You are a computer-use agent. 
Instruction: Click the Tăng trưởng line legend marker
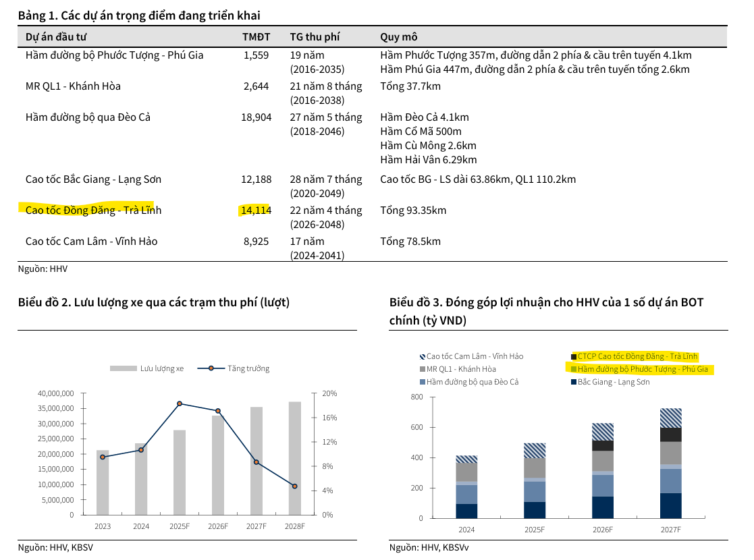[x=211, y=368]
